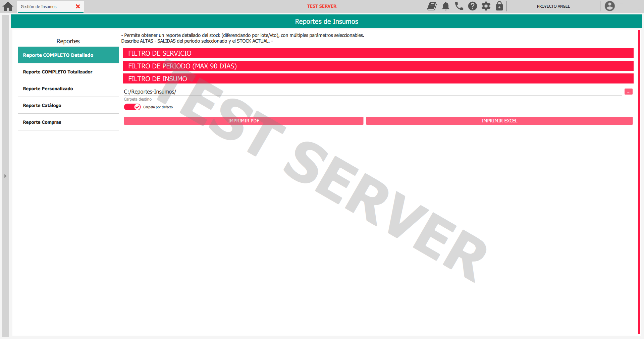Click the phone contact icon
Viewport: 644px width, 339px height.
pos(459,6)
